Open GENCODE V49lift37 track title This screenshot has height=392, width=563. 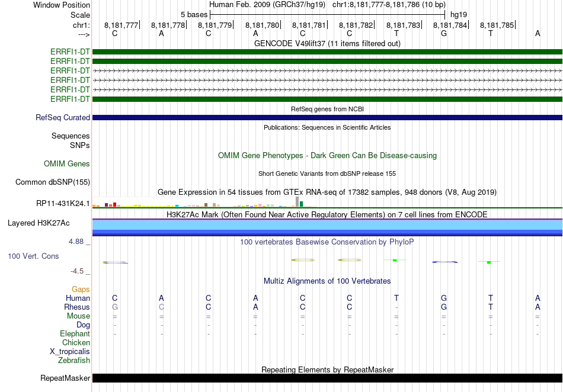[327, 43]
